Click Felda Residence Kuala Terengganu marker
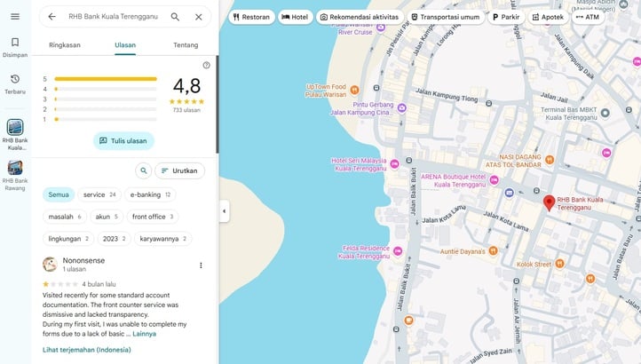The width and height of the screenshot is (641, 364). [x=398, y=251]
